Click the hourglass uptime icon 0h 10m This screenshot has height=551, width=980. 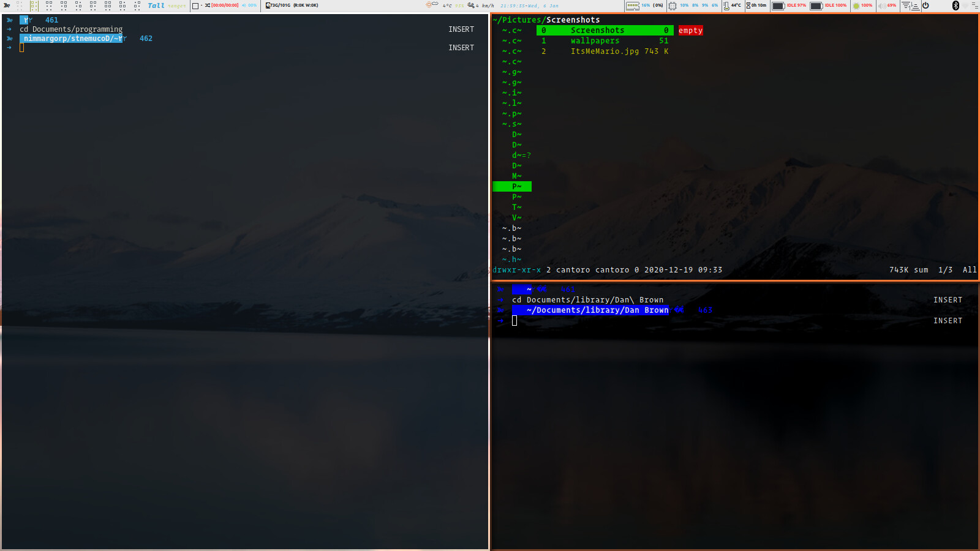tap(748, 6)
